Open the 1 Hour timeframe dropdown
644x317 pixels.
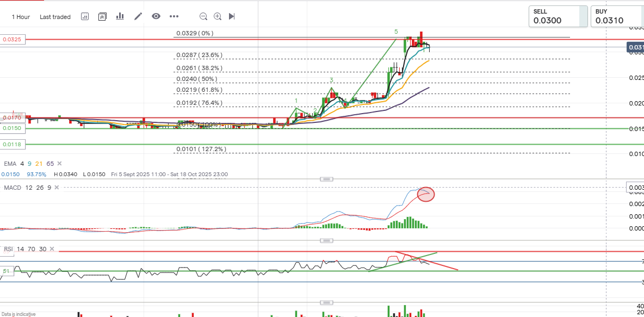coord(21,17)
